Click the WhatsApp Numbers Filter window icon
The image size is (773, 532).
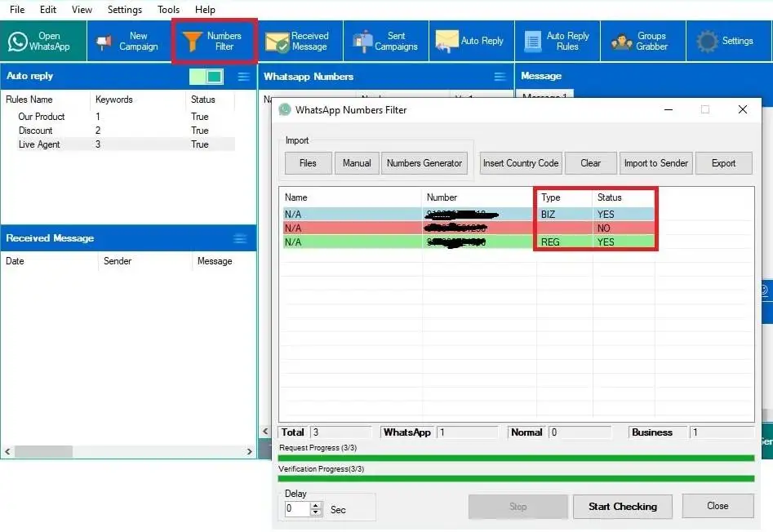pyautogui.click(x=285, y=110)
